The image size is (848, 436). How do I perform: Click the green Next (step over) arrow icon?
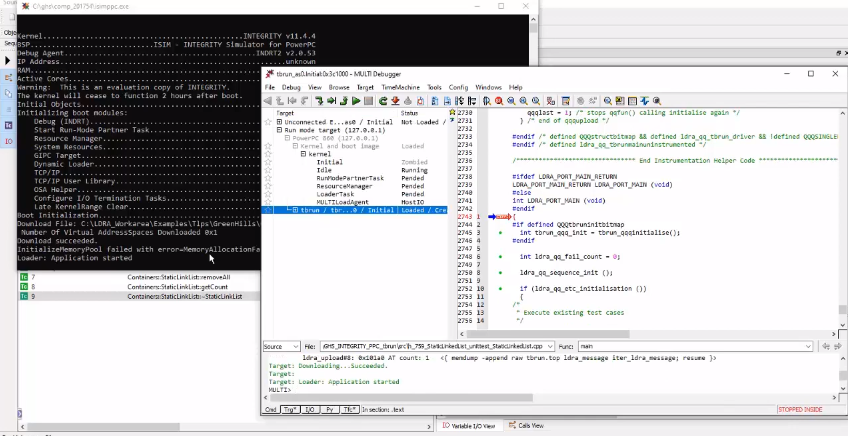pos(331,101)
